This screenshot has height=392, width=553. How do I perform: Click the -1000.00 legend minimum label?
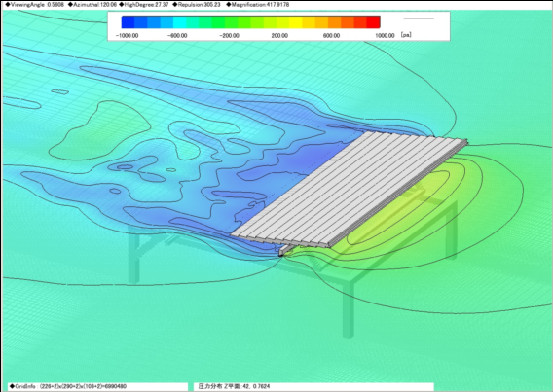click(127, 36)
